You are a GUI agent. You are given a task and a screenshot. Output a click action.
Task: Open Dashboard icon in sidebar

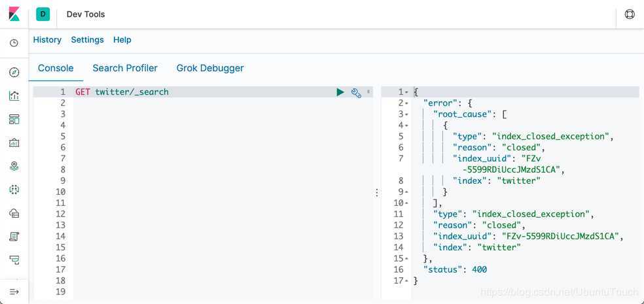point(14,120)
